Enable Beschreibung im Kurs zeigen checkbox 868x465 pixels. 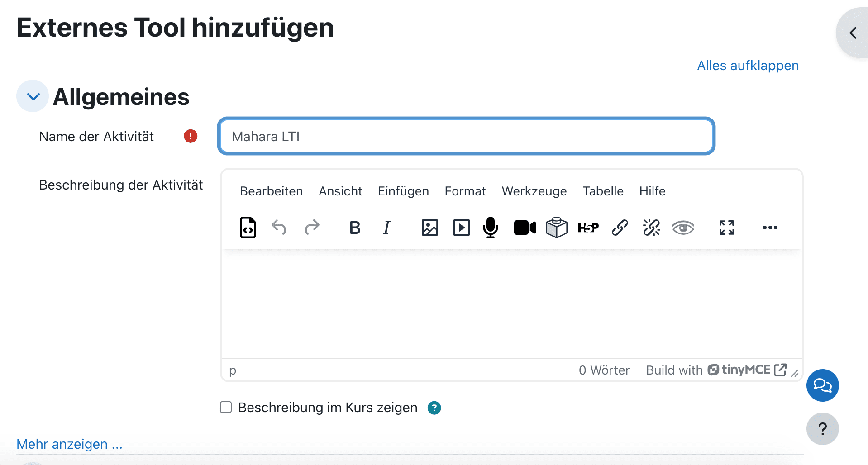(x=226, y=407)
